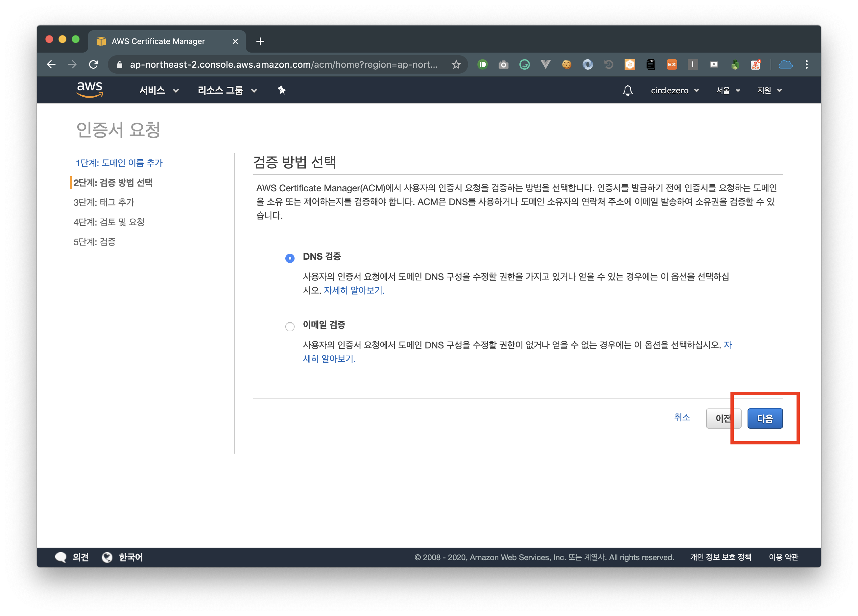Go to 1단계: 도메인 이름 추가 step
Screen dimensions: 858x616
[x=119, y=163]
